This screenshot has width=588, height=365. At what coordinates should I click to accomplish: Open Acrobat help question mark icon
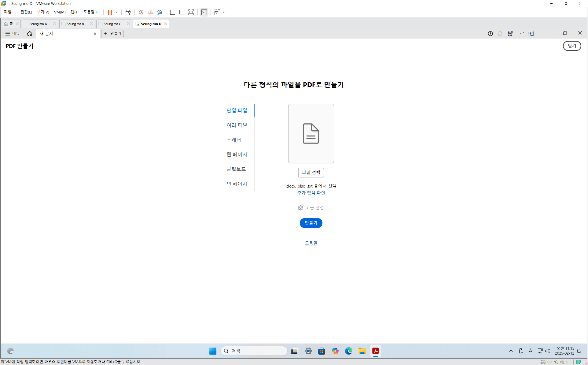[490, 34]
